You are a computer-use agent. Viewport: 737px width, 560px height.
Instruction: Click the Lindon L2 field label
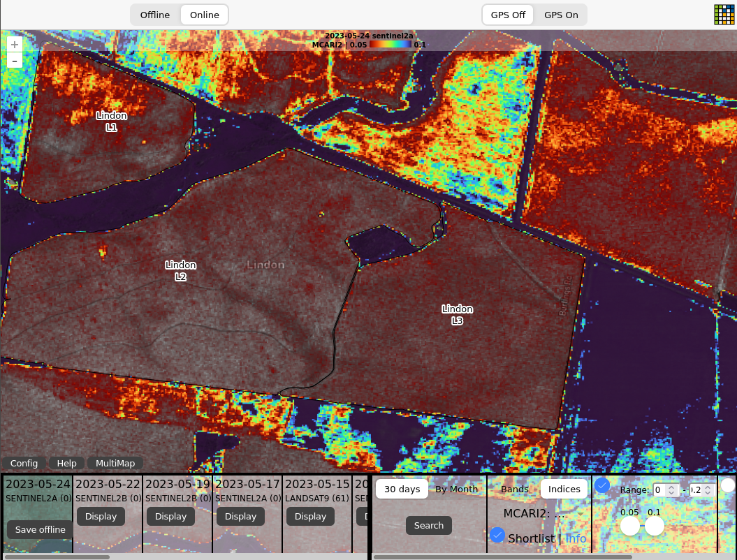(x=180, y=271)
